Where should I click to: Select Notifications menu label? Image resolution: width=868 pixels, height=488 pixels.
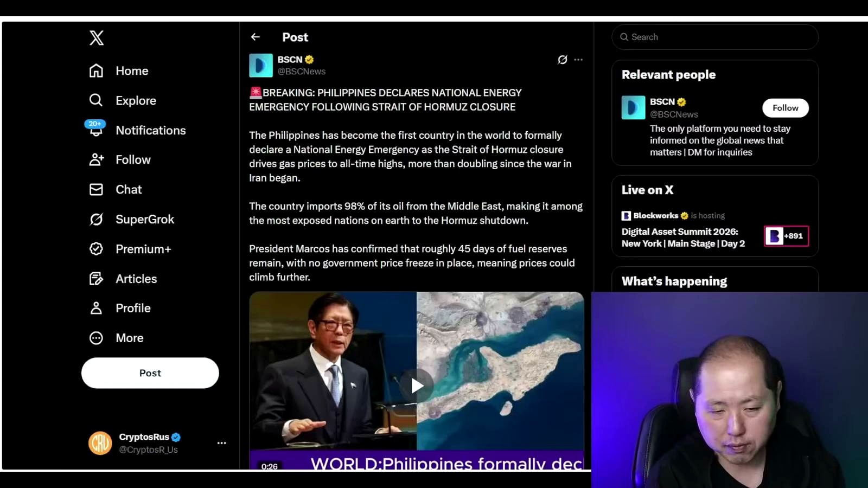pos(151,130)
